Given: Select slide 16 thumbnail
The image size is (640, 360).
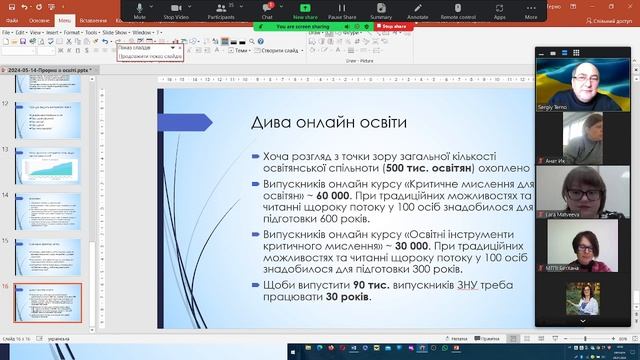Looking at the screenshot, I should coord(48,303).
